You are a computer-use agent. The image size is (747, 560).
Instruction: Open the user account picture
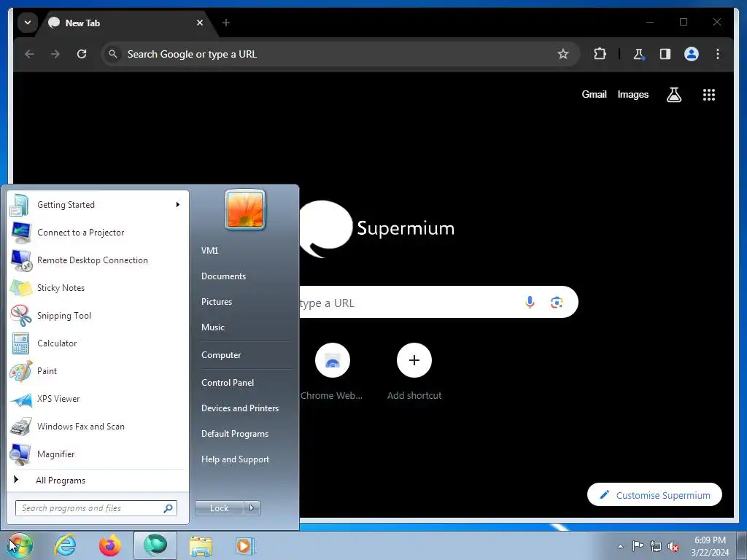(x=245, y=209)
